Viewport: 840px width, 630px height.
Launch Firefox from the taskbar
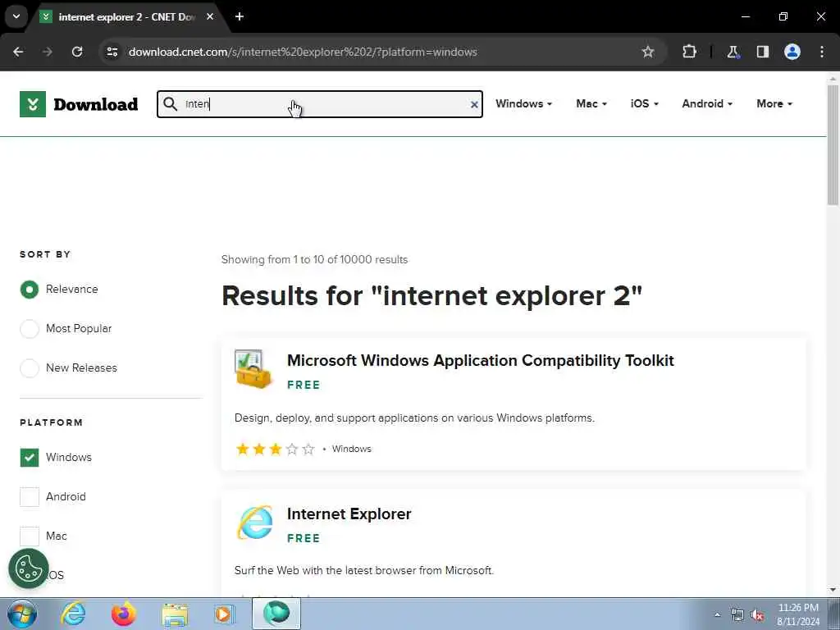coord(124,614)
